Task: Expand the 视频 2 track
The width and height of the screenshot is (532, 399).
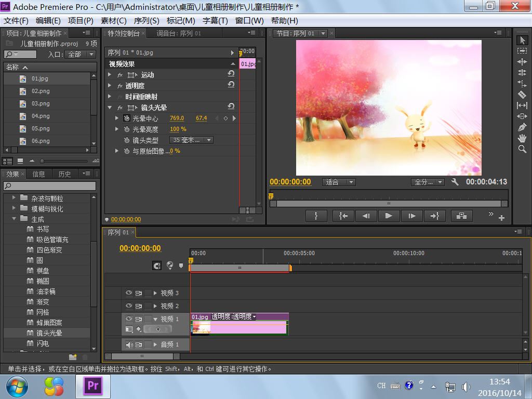Action: click(x=155, y=305)
